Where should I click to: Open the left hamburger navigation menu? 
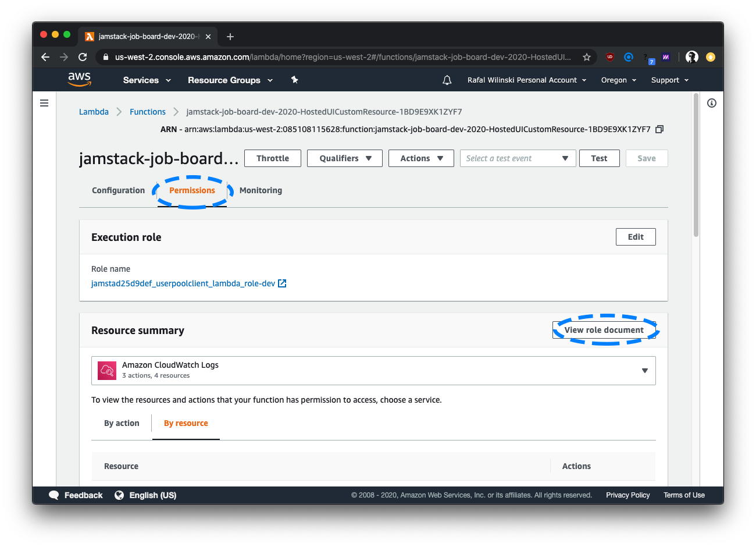coord(44,103)
